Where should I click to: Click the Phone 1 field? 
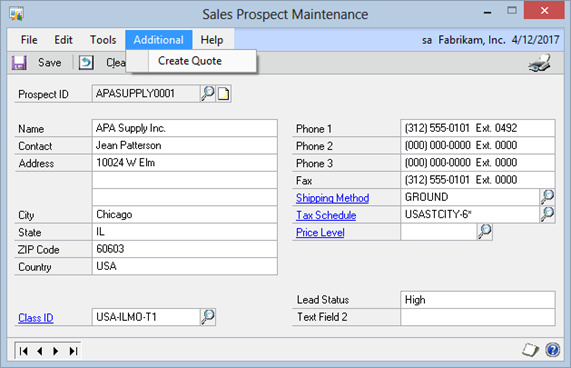click(x=478, y=128)
